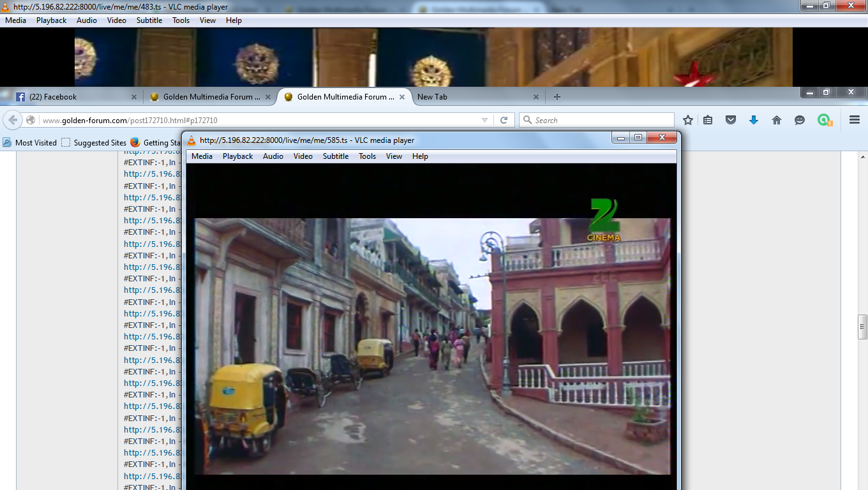Open a new tab with the plus button
This screenshot has height=490, width=868.
tap(557, 97)
